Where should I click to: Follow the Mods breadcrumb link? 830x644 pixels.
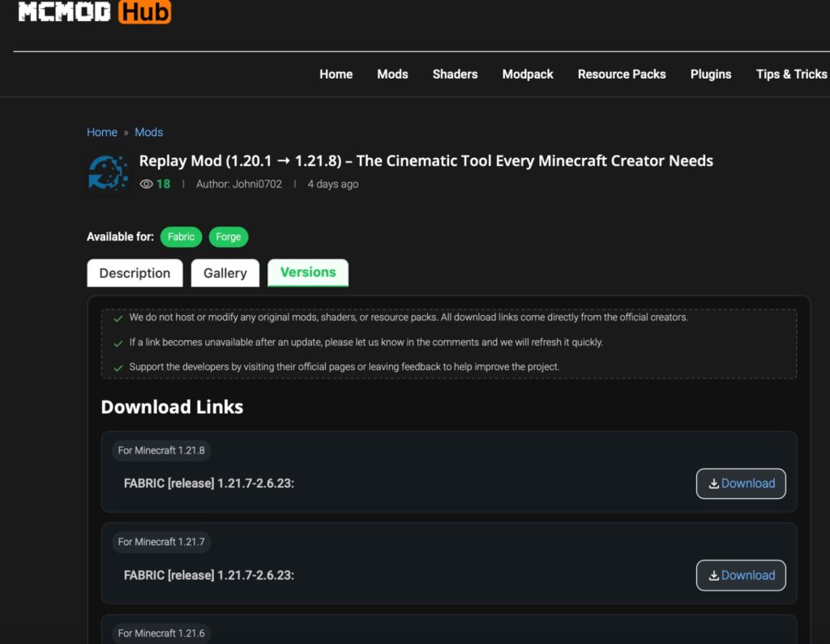coord(149,132)
